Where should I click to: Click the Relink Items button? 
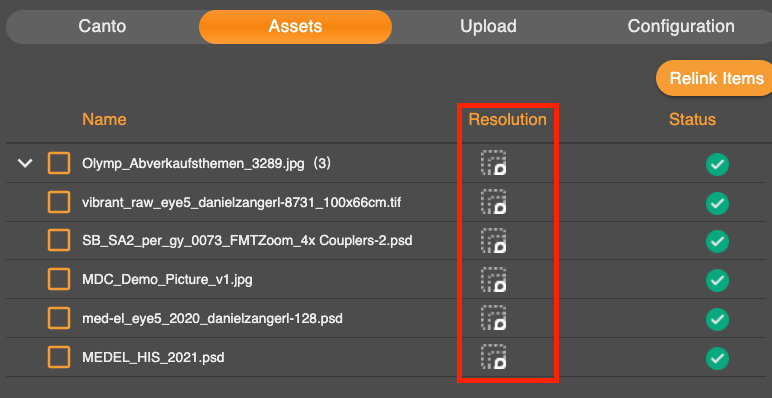[715, 78]
